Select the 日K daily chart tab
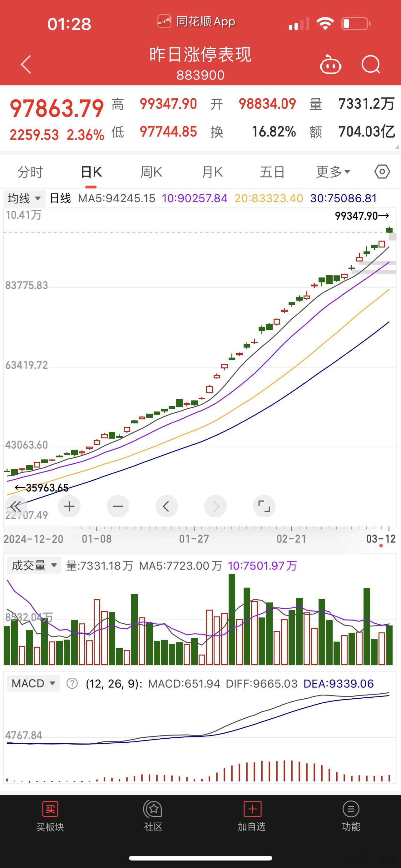The image size is (401, 868). point(91,172)
